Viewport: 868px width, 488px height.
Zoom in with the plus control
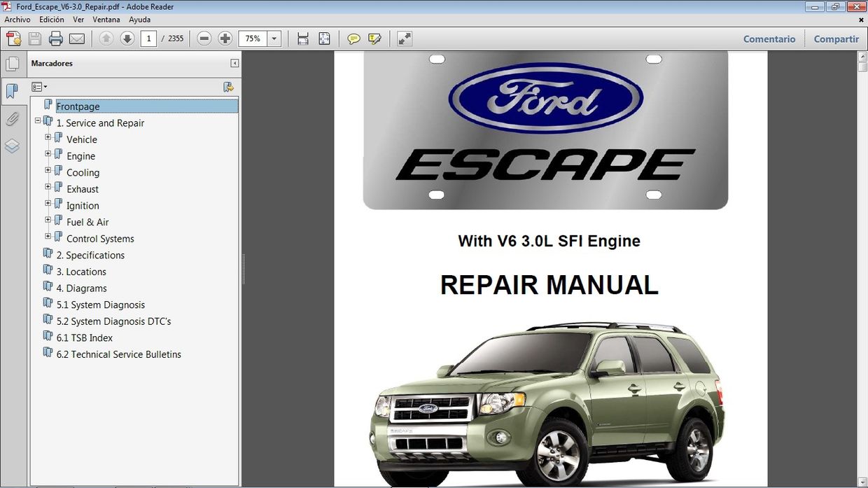click(225, 39)
